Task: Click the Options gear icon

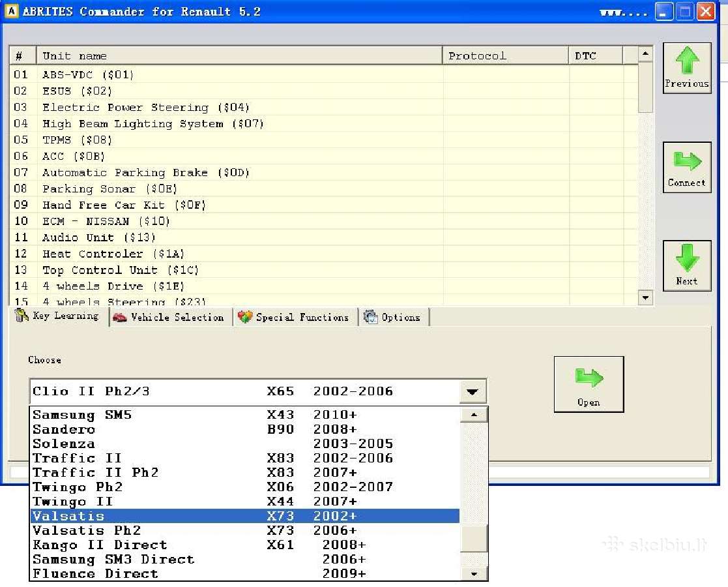Action: point(370,316)
